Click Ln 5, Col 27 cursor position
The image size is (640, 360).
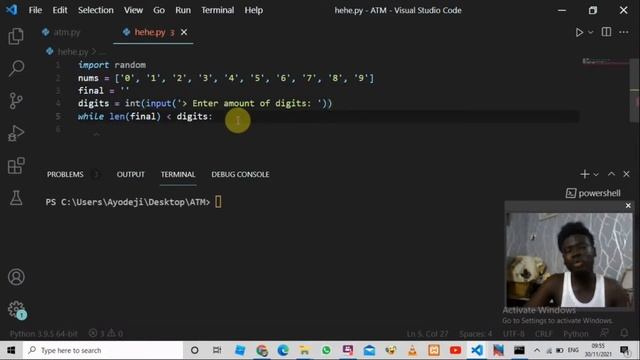427,334
